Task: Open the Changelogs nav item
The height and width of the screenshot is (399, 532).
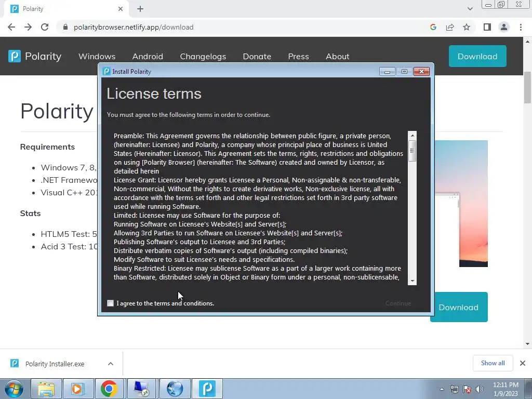Action: [203, 56]
